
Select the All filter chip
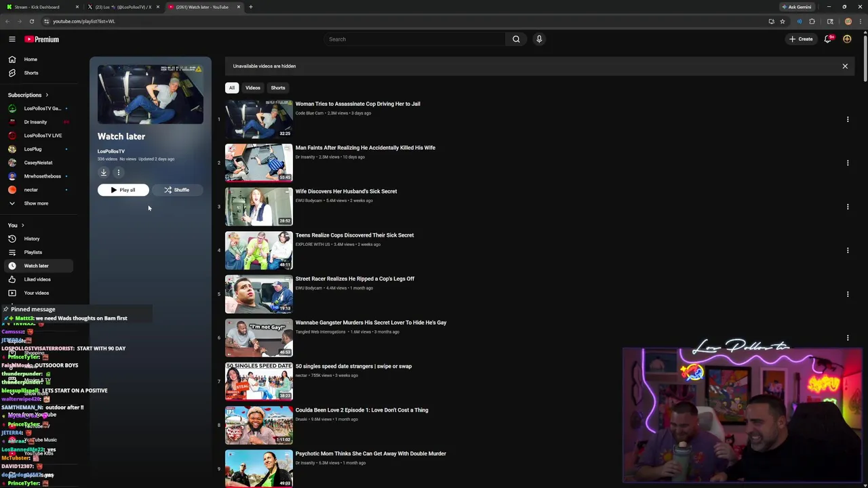232,87
